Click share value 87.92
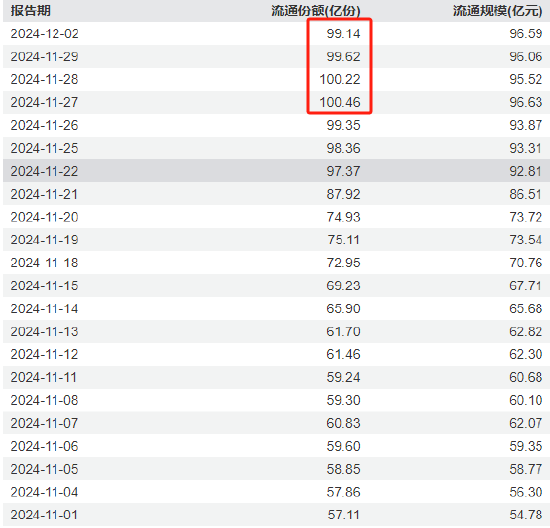 (343, 194)
